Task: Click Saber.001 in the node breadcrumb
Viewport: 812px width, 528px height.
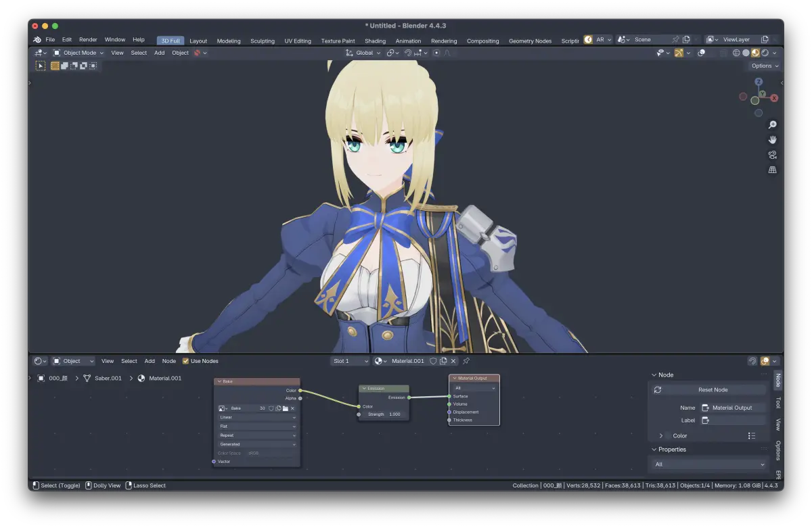Action: (108, 378)
